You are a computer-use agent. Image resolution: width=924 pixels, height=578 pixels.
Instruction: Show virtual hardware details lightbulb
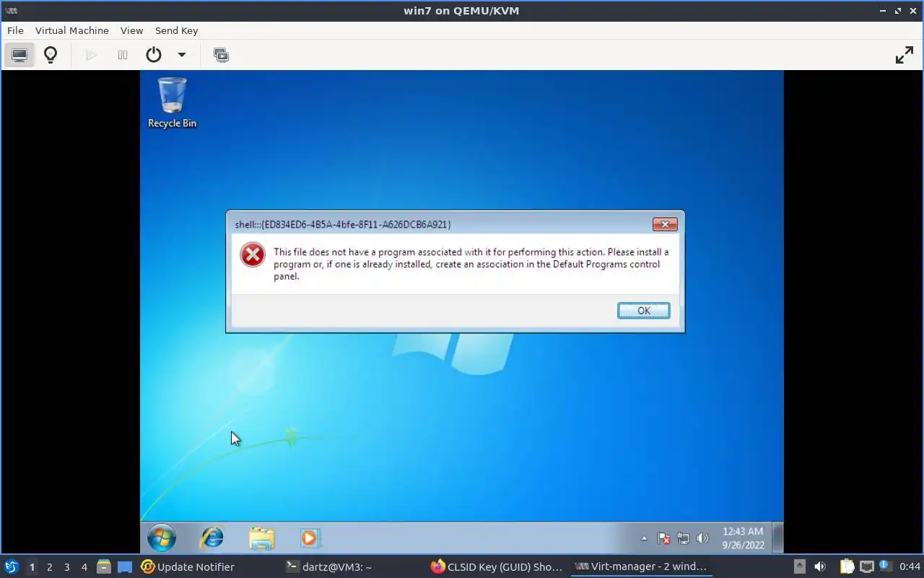click(51, 55)
